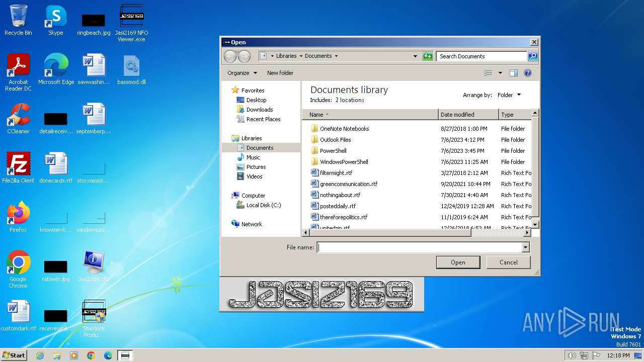
Task: Select the Firefox desktop shortcut
Action: pos(18,217)
